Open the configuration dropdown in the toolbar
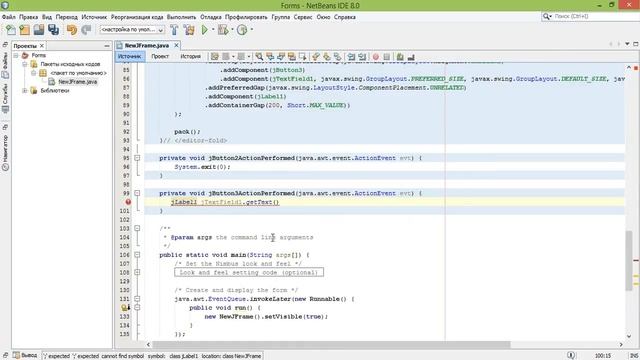 [132, 30]
